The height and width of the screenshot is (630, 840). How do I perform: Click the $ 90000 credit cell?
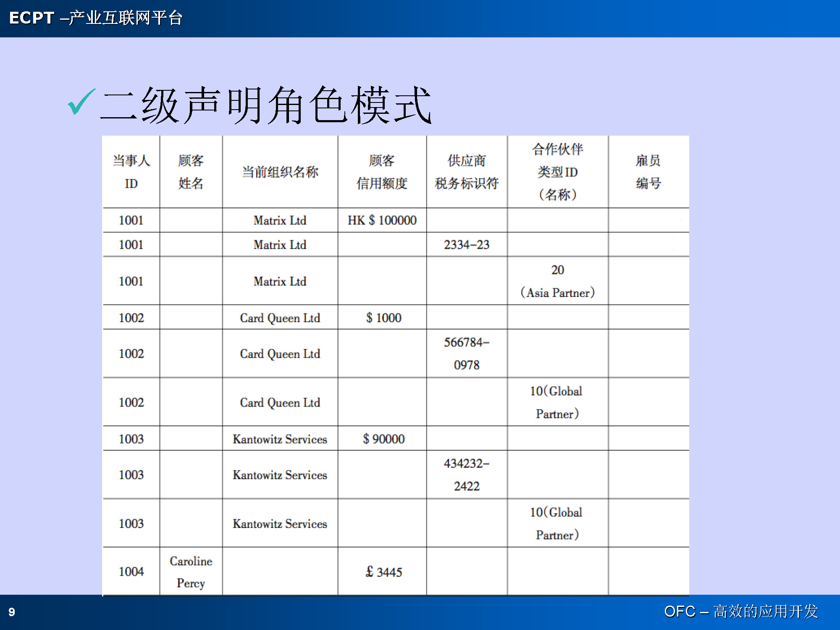click(x=383, y=439)
